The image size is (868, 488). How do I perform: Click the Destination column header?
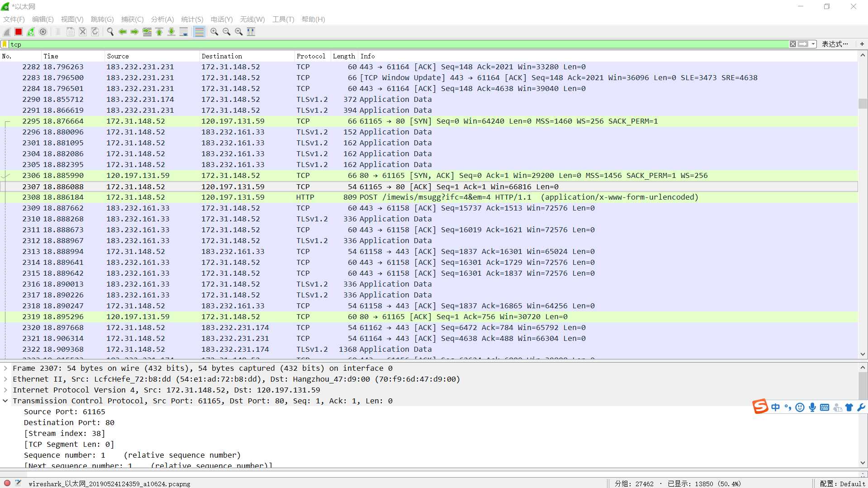(247, 56)
